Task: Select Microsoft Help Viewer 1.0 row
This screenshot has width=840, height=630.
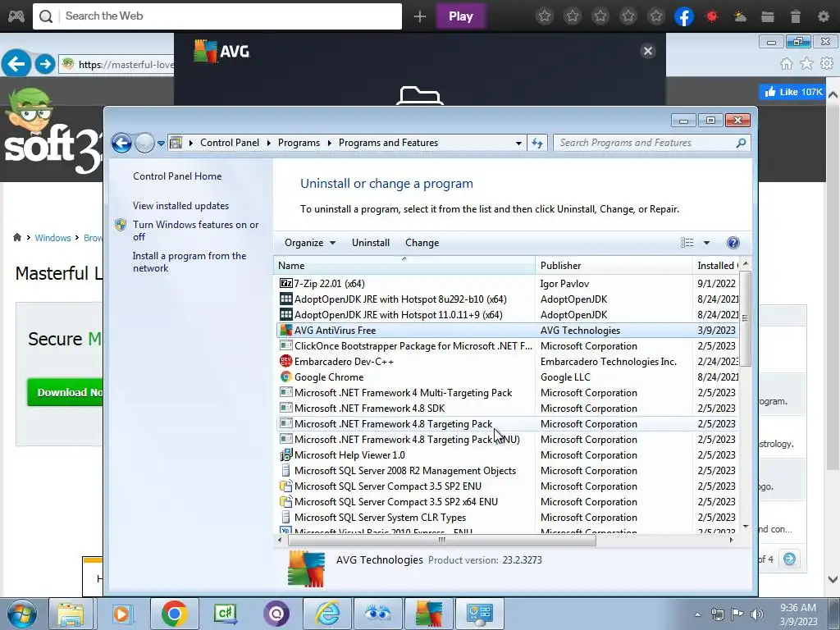Action: pyautogui.click(x=508, y=455)
